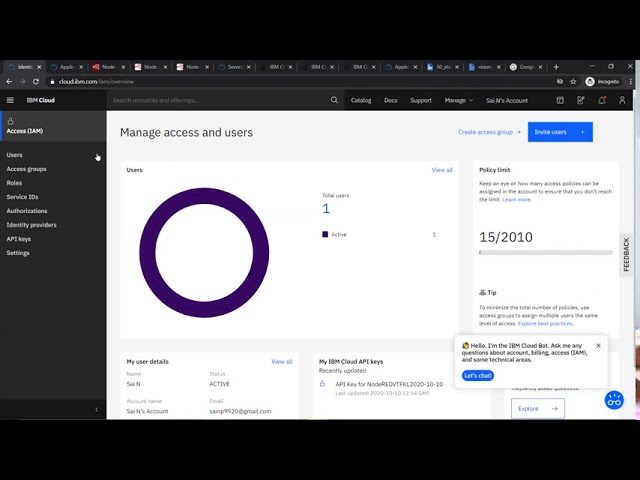Click the IBM Cloud logo text
This screenshot has height=480, width=640.
[40, 100]
